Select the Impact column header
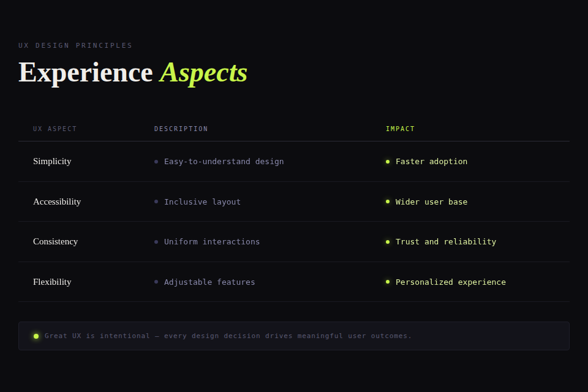The image size is (588, 392). pos(401,129)
